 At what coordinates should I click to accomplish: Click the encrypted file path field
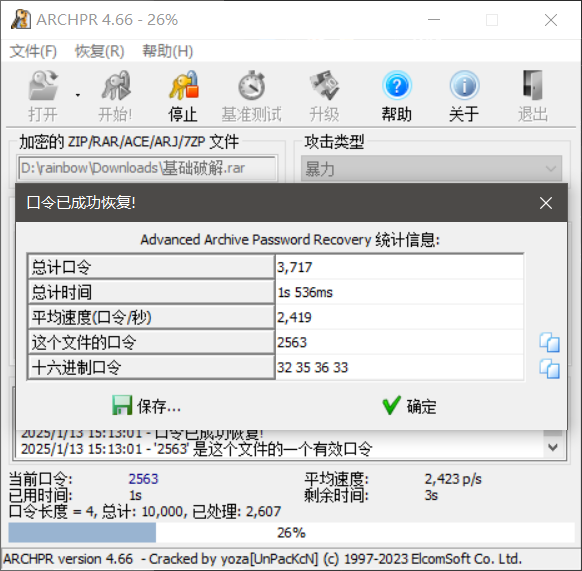(x=147, y=168)
